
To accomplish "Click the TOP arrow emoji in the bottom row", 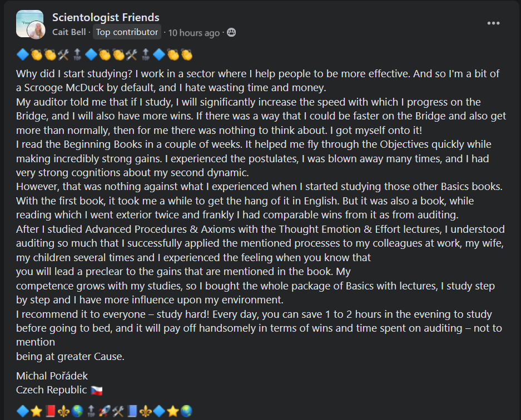I will [x=91, y=411].
